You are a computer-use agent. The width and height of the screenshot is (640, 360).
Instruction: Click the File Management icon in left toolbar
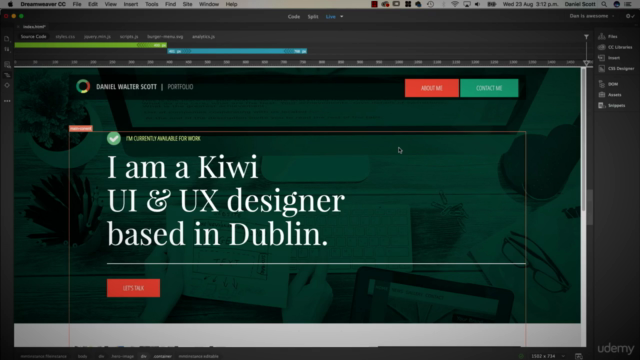click(7, 49)
